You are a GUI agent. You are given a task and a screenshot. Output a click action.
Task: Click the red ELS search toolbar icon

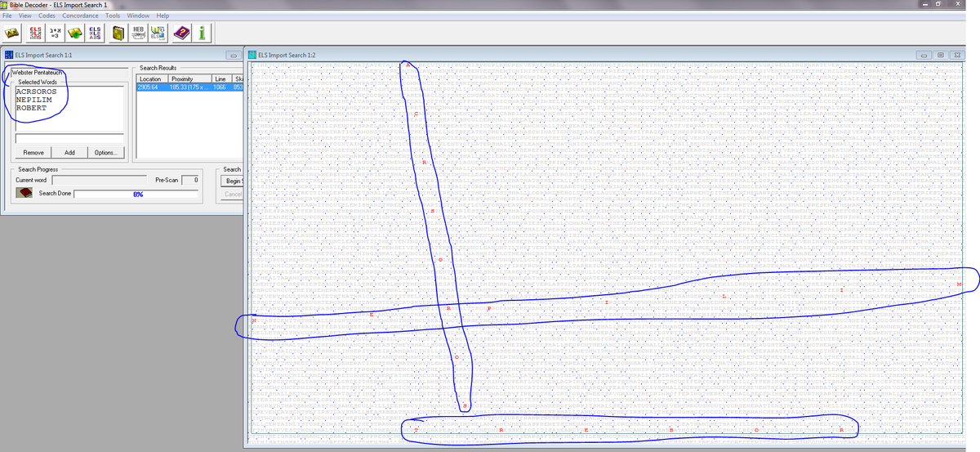[x=35, y=33]
